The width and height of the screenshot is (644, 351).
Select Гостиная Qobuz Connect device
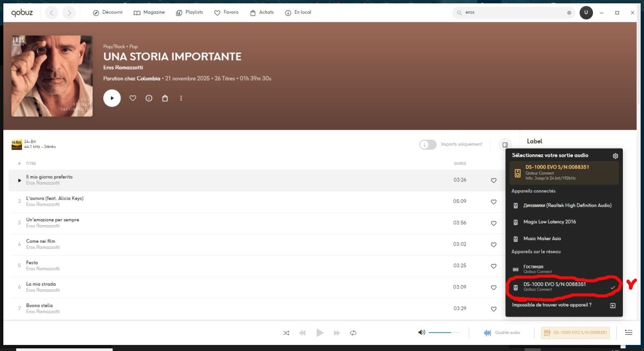coord(564,269)
